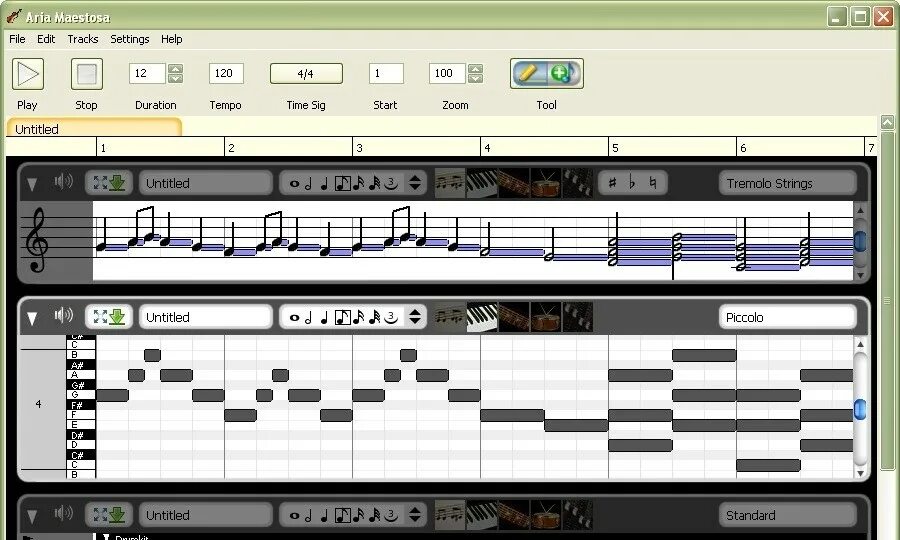Dock the Piccolo track with green arrow

click(x=117, y=317)
